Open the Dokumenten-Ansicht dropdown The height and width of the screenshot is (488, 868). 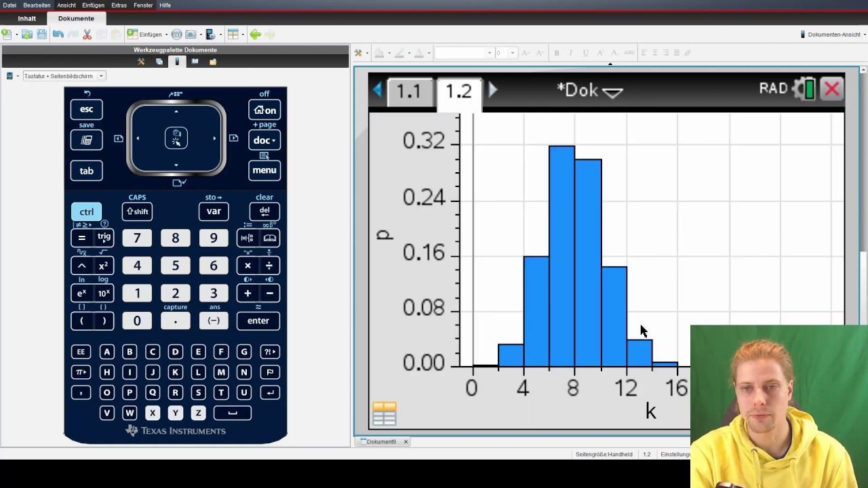click(833, 35)
